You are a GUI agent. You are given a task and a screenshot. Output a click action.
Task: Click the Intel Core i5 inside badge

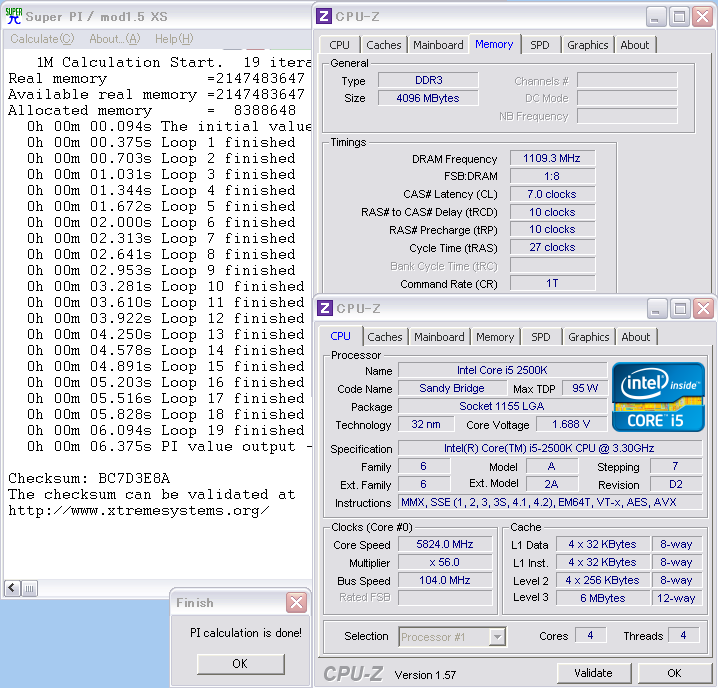click(658, 397)
